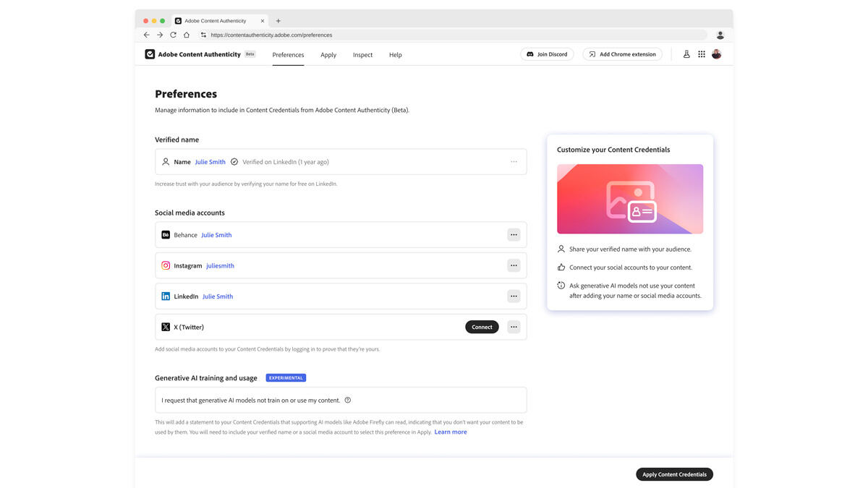868x488 pixels.
Task: Open the overflow menu on the Instagram row
Action: 514,265
